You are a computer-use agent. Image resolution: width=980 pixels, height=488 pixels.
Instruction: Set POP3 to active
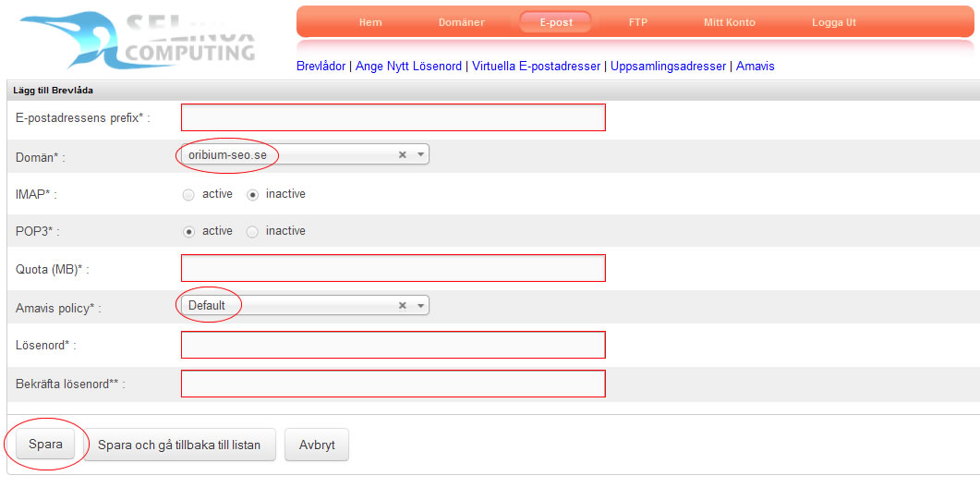point(188,231)
